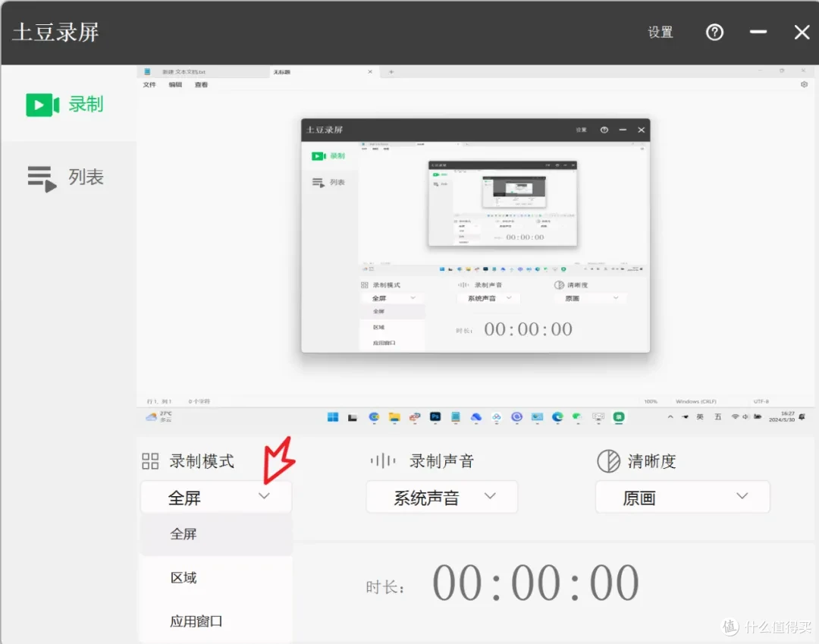Screen dimensions: 819x644
Task: Open 编辑 menu in previewed Notepad
Action: click(x=175, y=85)
